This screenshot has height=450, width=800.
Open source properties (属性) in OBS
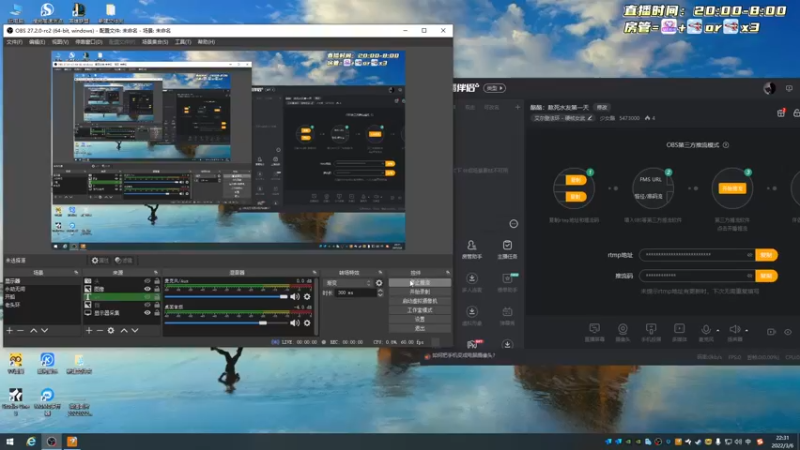[x=100, y=260]
